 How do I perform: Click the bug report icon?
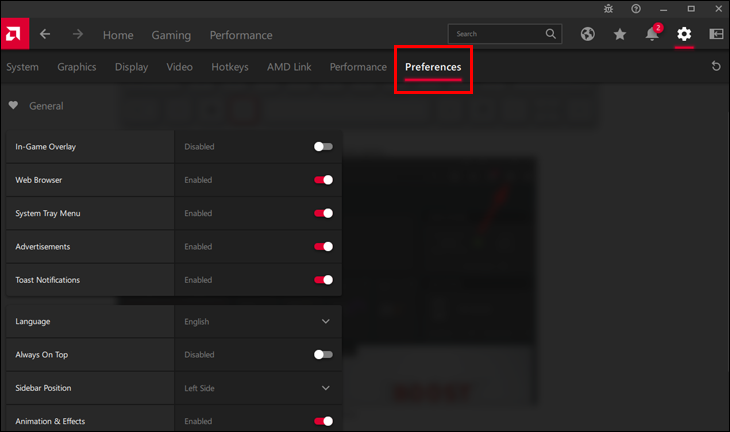(x=608, y=9)
